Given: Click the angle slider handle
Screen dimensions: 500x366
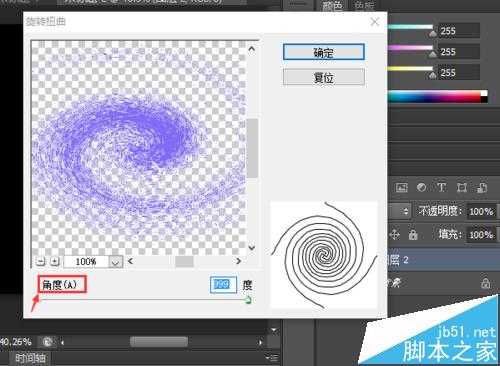Looking at the screenshot, I should pyautogui.click(x=248, y=300).
